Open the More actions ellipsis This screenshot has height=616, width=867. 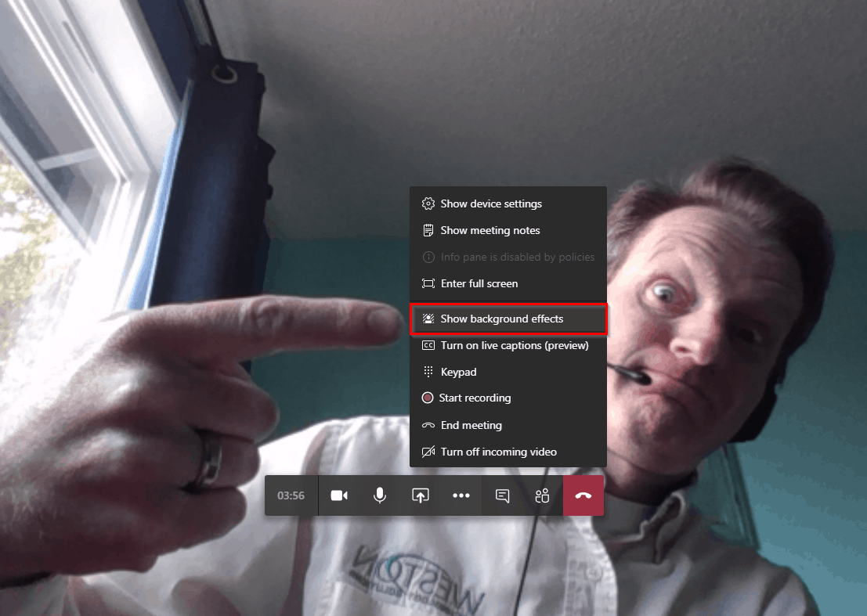coord(461,495)
